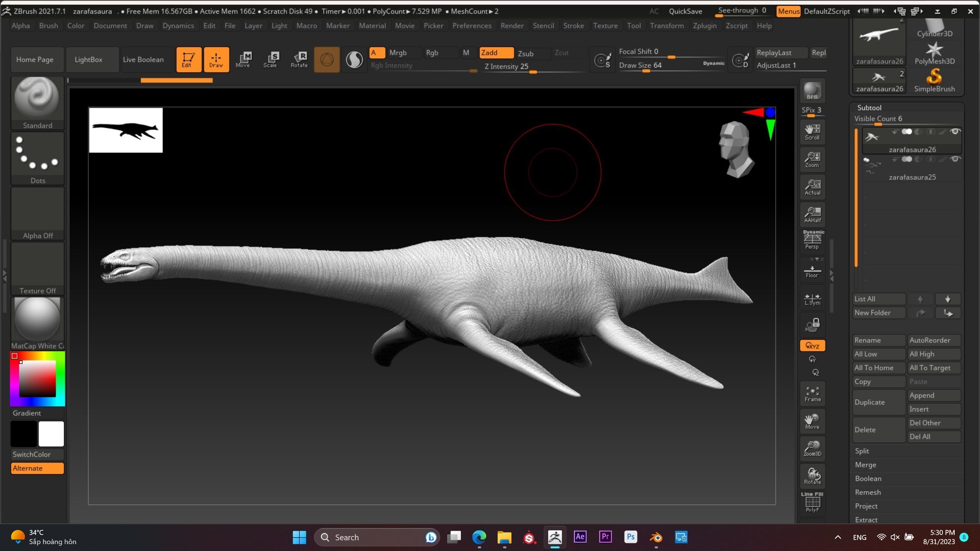The width and height of the screenshot is (980, 551).
Task: Enable Mrgb painting mode
Action: click(x=404, y=53)
